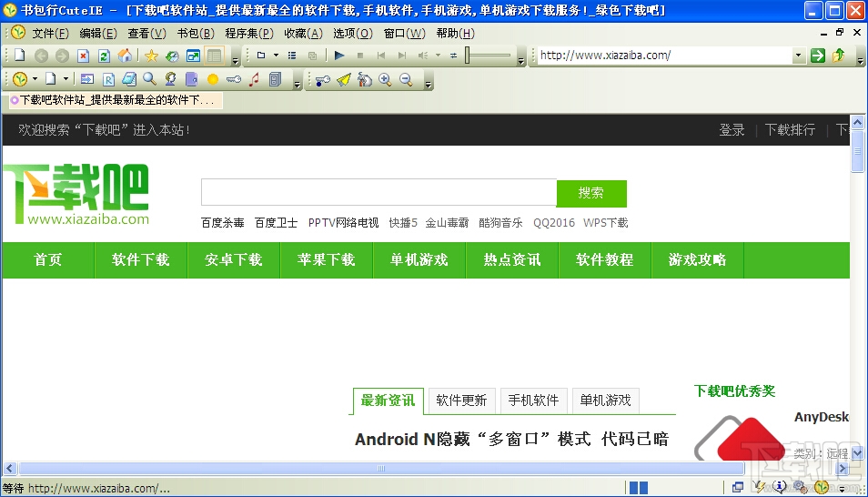Click the info bubble status bar icon

pos(780,486)
